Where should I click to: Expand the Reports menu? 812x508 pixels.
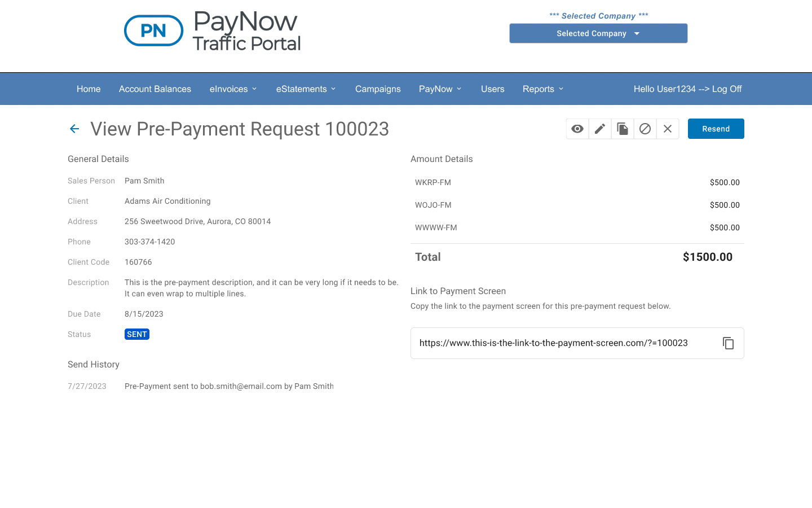click(543, 89)
